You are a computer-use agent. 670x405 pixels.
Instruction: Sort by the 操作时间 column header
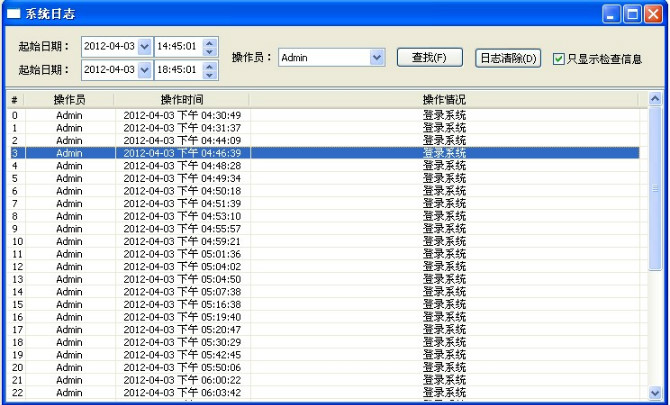181,100
